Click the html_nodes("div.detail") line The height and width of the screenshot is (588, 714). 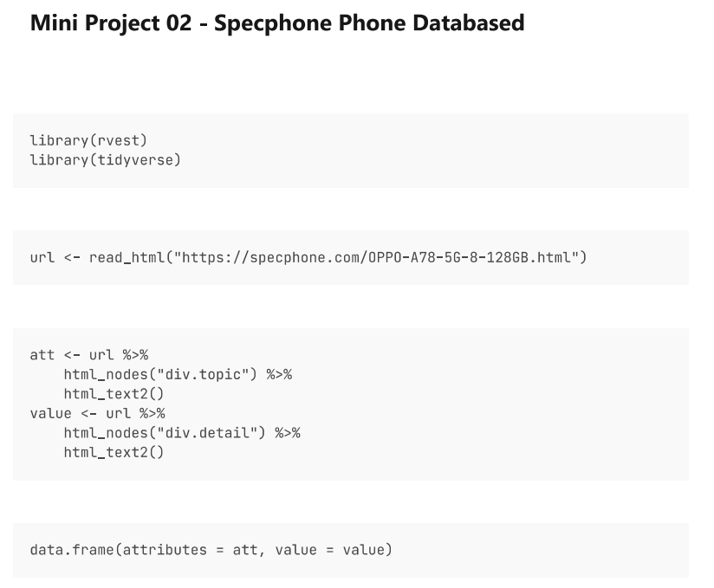tap(182, 433)
